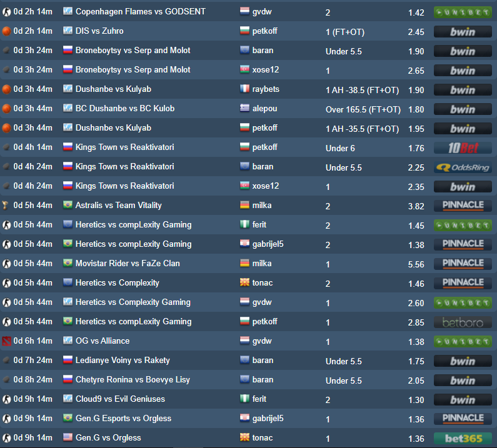Click the 5.56 odds value
497x448 pixels.
coord(416,264)
